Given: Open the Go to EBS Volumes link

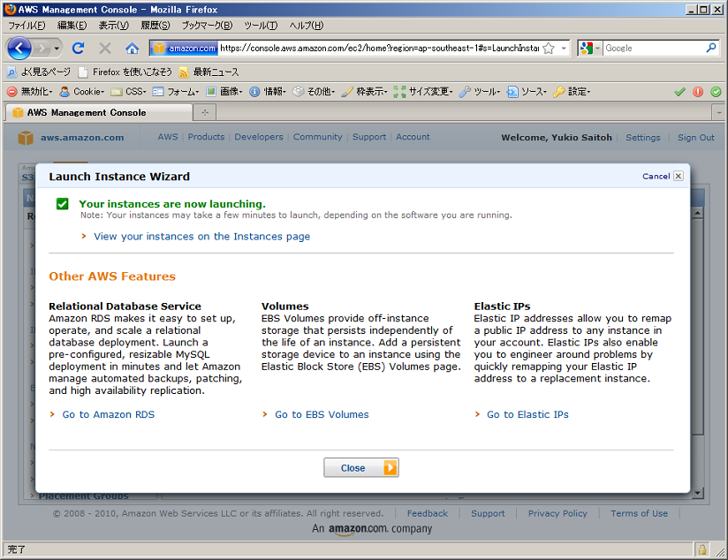Looking at the screenshot, I should click(322, 414).
